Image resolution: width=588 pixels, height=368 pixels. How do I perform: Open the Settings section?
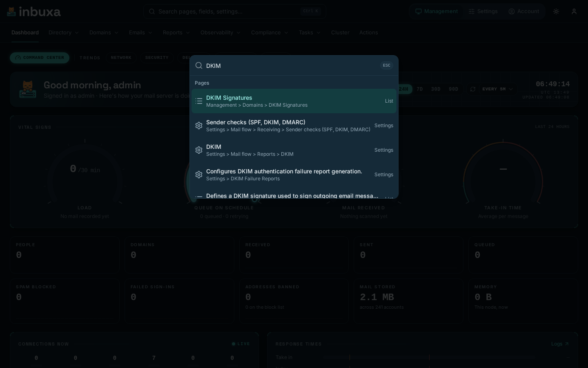pyautogui.click(x=483, y=11)
